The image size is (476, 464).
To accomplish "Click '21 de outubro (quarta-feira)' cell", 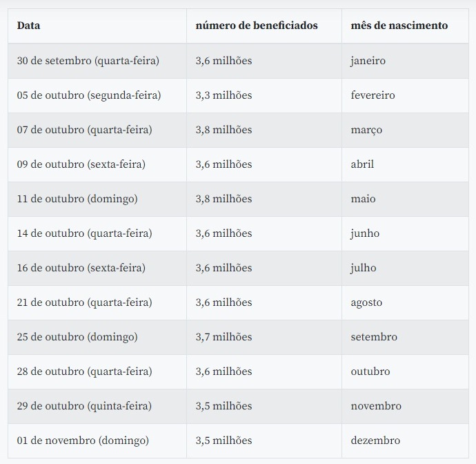I will point(97,302).
